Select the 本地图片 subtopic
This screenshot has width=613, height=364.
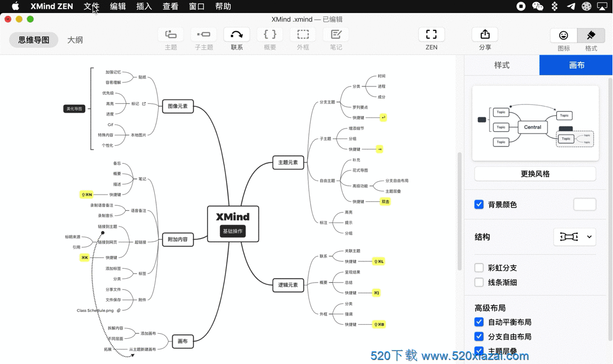click(x=139, y=135)
